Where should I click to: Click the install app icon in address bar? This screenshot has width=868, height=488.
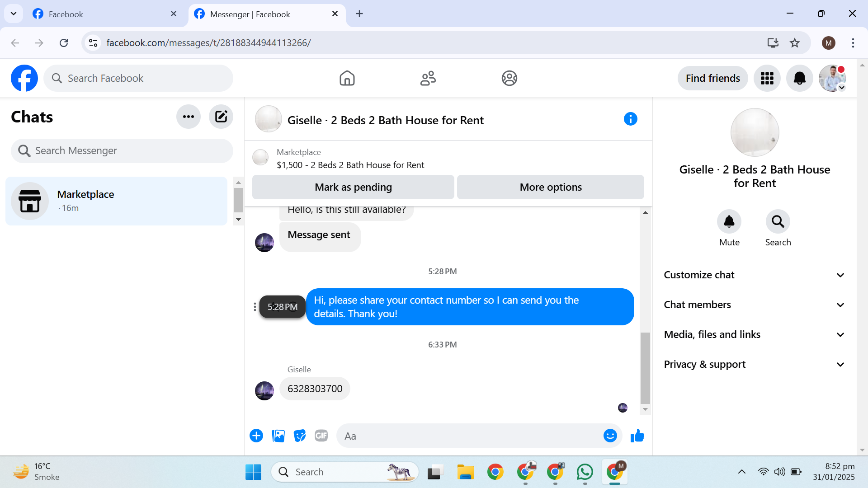(x=773, y=43)
